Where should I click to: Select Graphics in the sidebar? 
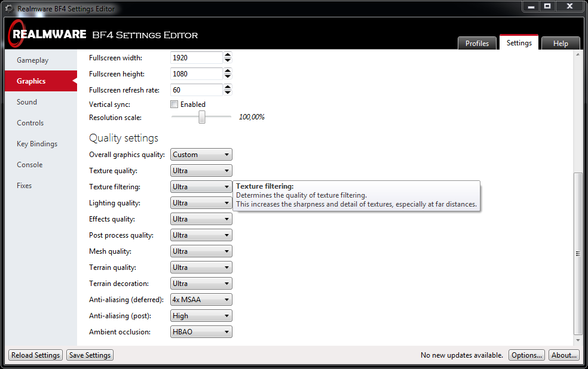[x=41, y=81]
